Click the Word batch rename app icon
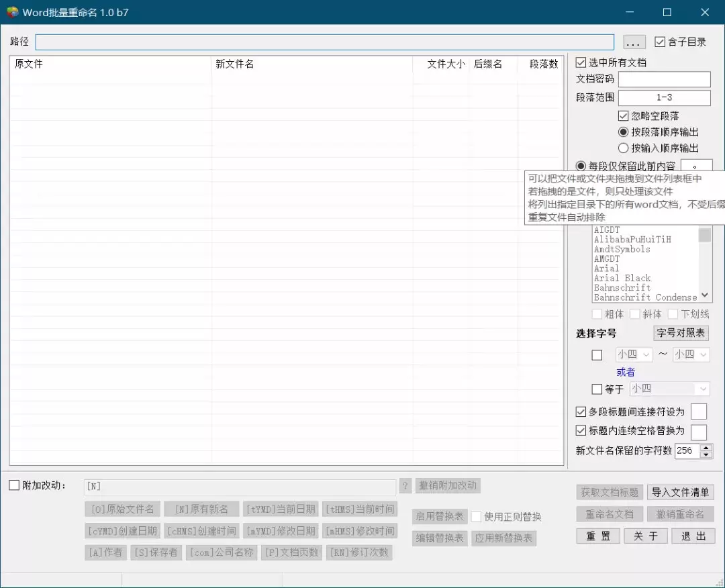The image size is (725, 588). (12, 12)
